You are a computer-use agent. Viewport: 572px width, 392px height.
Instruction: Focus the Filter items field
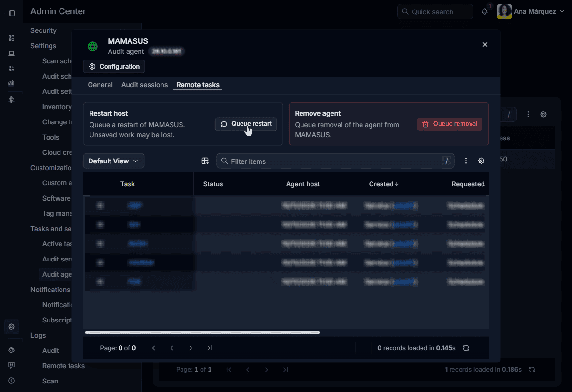pos(335,161)
